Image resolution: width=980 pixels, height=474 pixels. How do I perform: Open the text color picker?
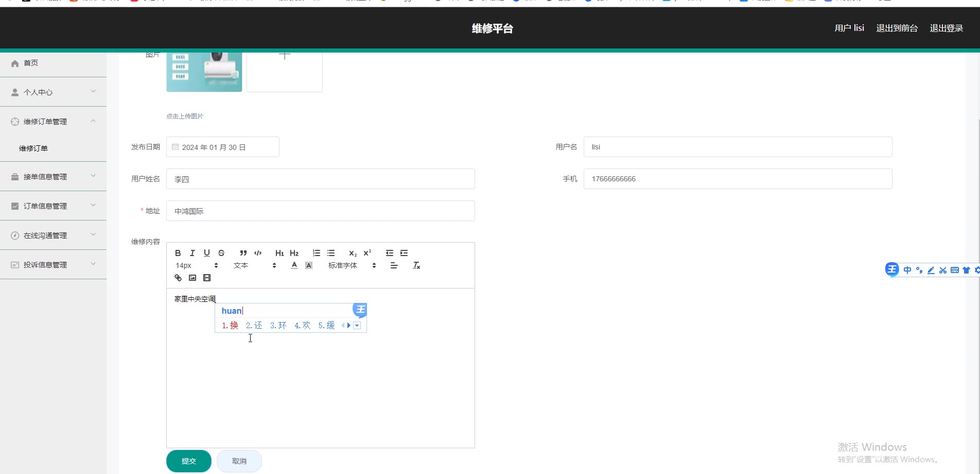pyautogui.click(x=294, y=265)
